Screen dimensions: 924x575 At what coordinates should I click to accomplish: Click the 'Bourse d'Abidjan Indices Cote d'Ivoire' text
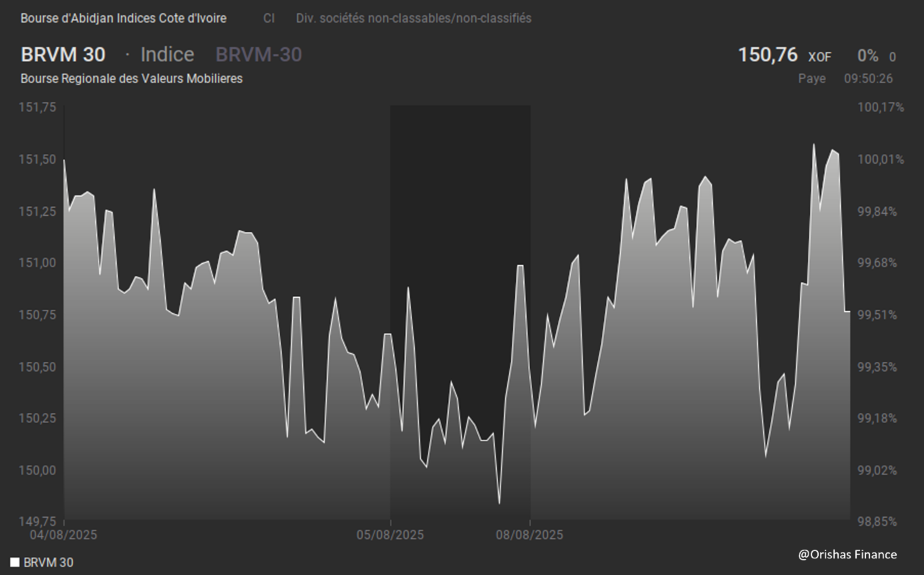[x=123, y=19]
